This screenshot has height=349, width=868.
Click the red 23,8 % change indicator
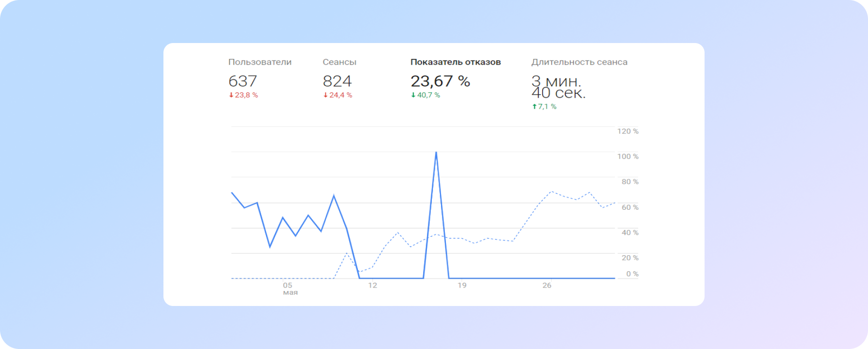click(243, 95)
